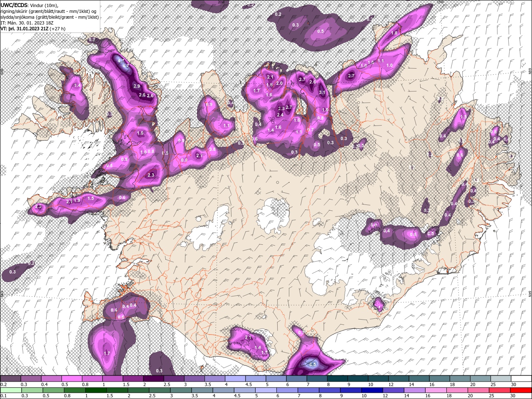The image size is (532, 399).
Task: Click the bright pink 0.5–0.8 snow legend swatch
Action: (72, 379)
